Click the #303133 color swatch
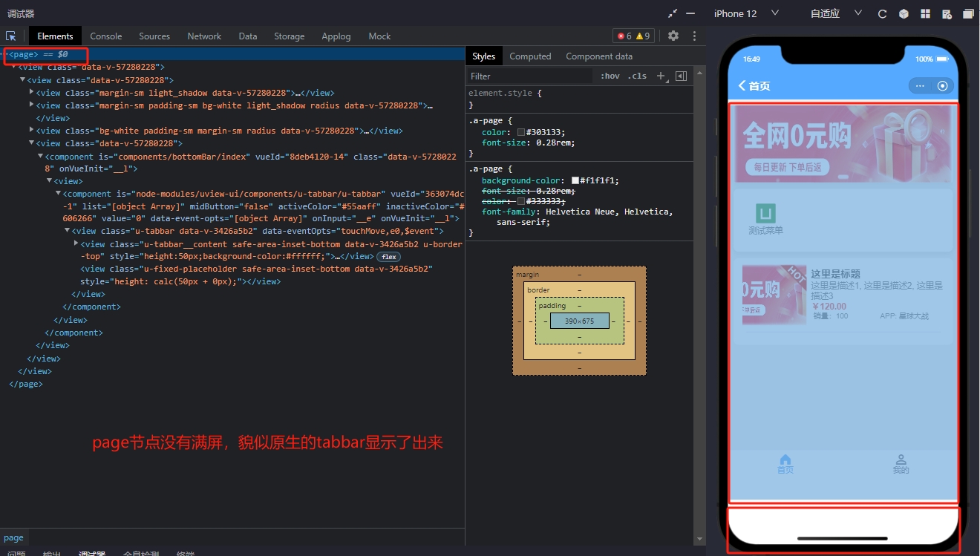The height and width of the screenshot is (556, 980). (x=521, y=132)
